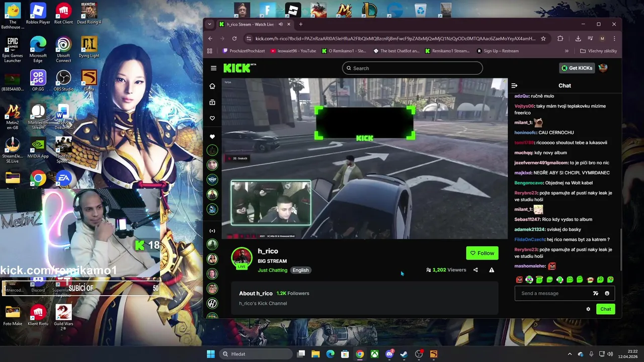Expand recommended channels section in sidebar

click(x=212, y=231)
